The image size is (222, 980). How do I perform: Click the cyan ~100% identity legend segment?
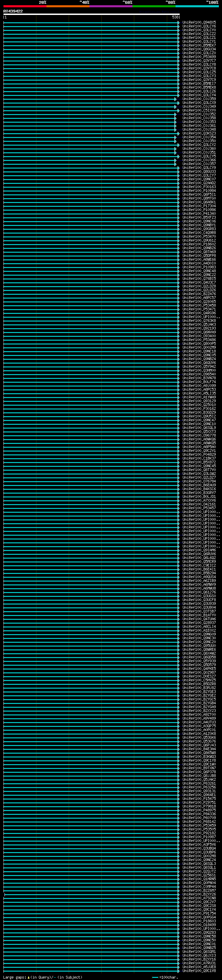point(197,6)
